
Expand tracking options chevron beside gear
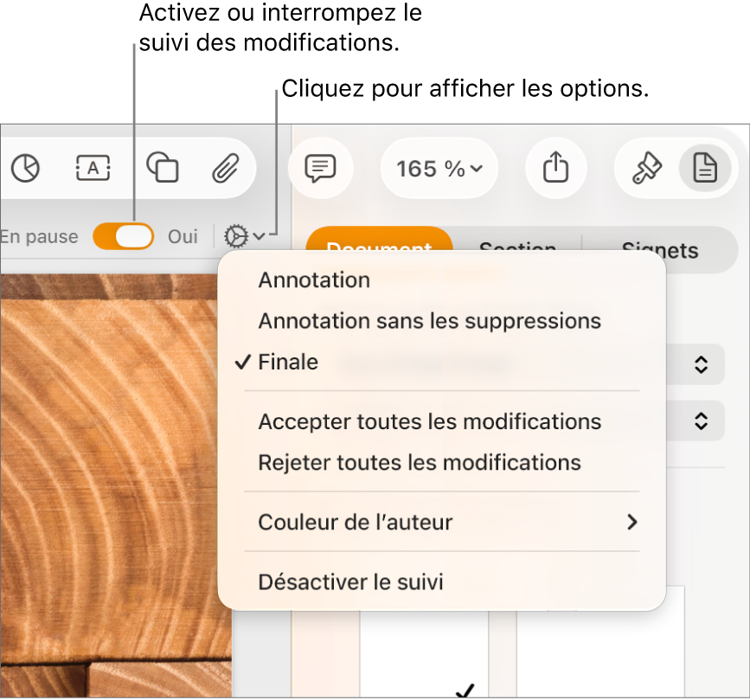click(259, 236)
